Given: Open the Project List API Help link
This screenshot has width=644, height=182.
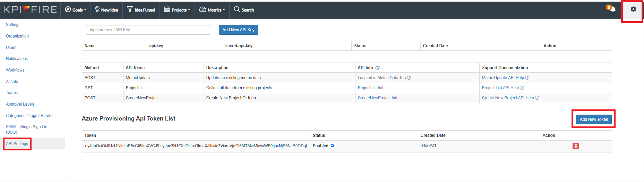Looking at the screenshot, I should pos(500,88).
